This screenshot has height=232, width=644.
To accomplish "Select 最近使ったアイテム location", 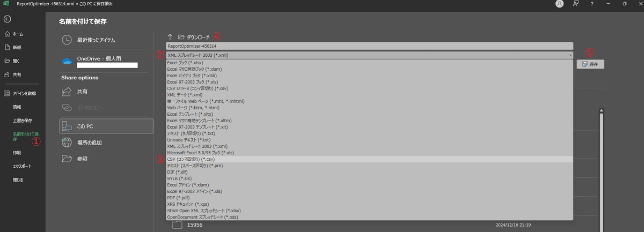I will click(x=106, y=40).
